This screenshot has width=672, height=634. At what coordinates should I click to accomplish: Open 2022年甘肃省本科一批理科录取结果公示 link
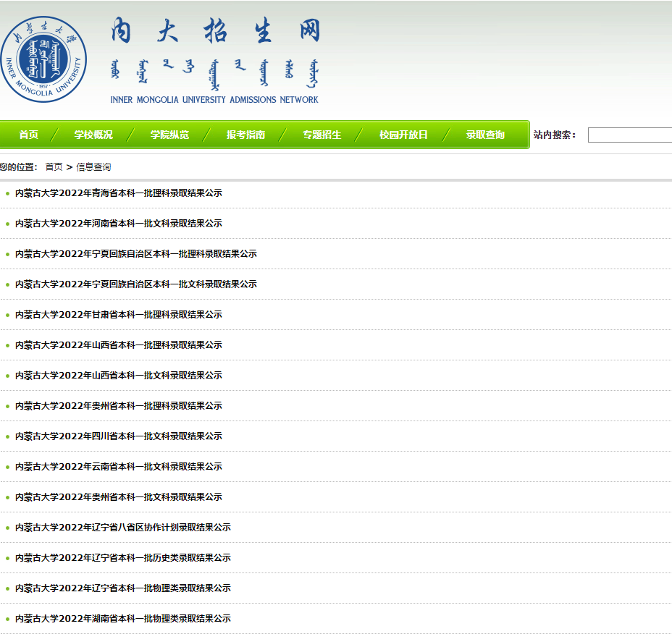119,315
